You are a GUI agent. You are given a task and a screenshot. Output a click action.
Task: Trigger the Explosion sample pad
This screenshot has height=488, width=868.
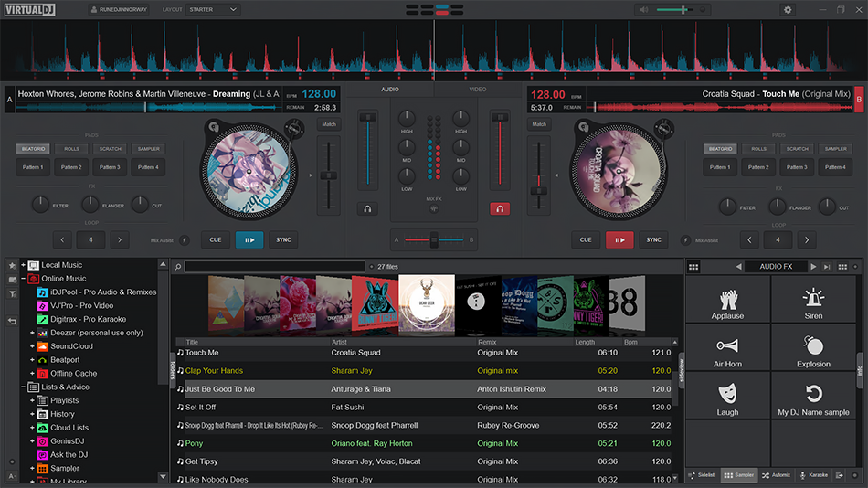coord(813,352)
